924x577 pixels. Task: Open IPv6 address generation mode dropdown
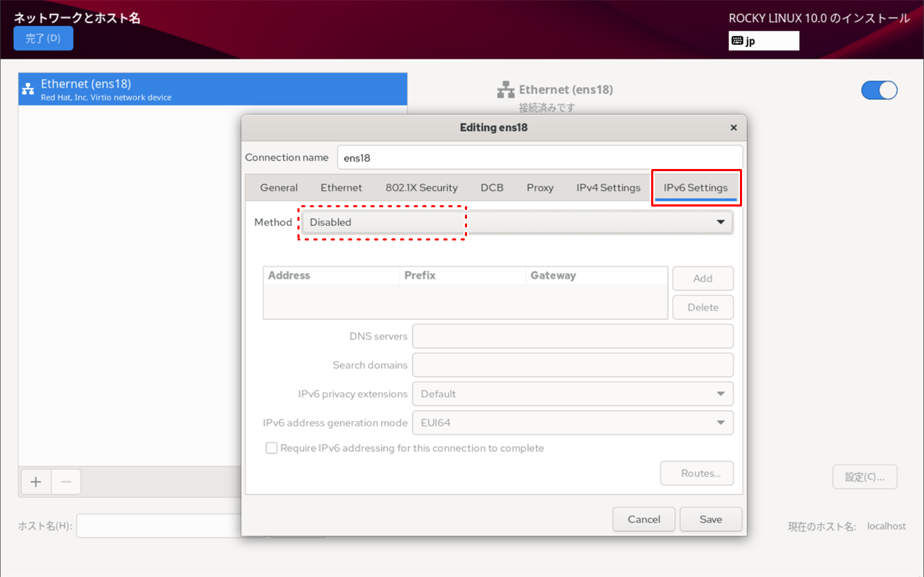pyautogui.click(x=572, y=423)
